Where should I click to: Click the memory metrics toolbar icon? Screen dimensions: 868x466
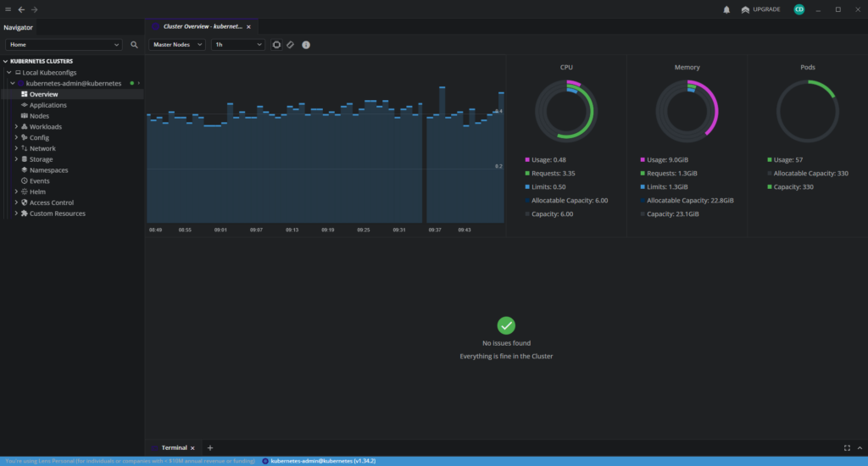[x=290, y=44]
